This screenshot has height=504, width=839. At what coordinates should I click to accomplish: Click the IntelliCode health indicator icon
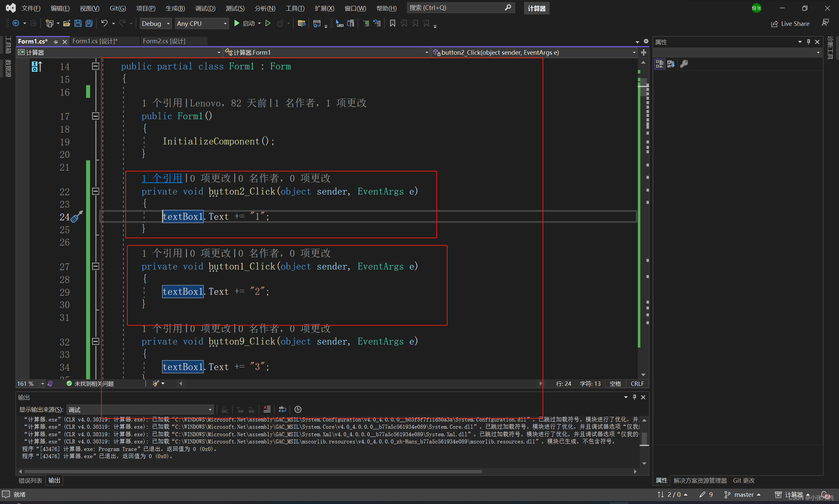point(50,383)
